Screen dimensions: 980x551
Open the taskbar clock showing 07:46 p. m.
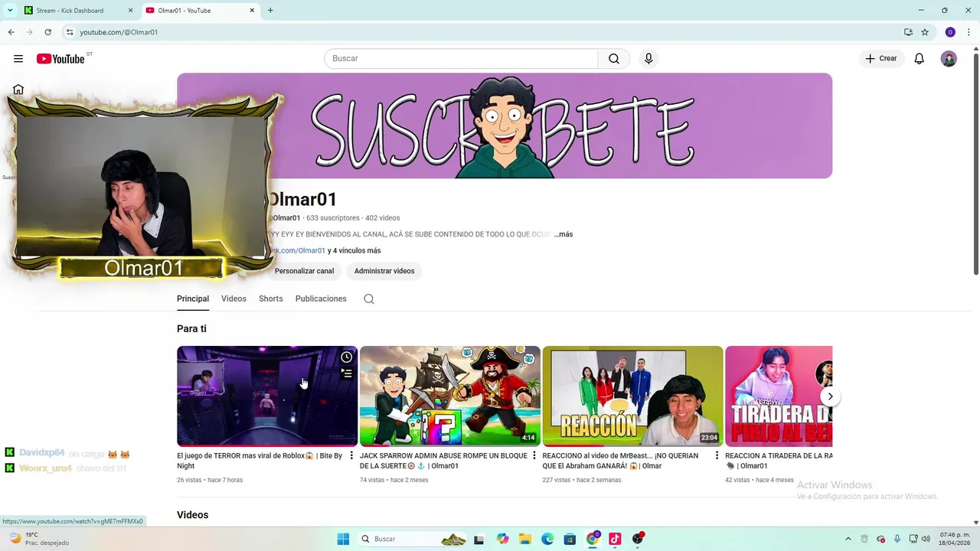[955, 539]
